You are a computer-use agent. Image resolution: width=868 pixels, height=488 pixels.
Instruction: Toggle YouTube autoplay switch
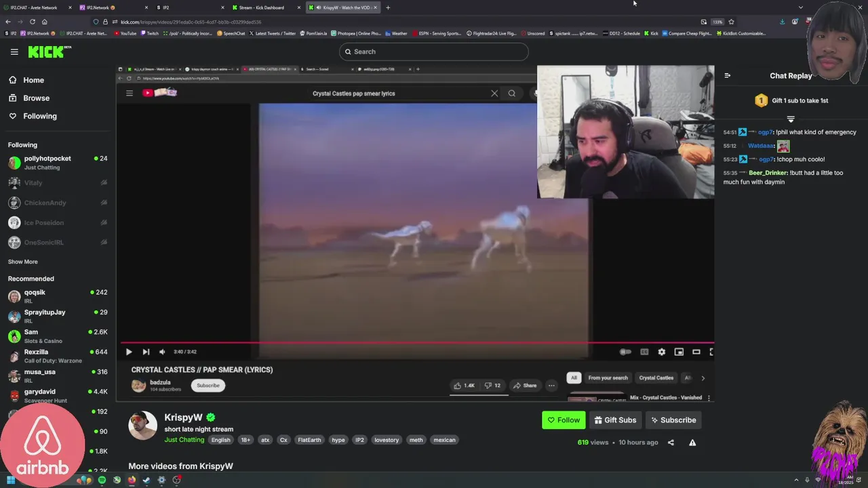pyautogui.click(x=625, y=352)
